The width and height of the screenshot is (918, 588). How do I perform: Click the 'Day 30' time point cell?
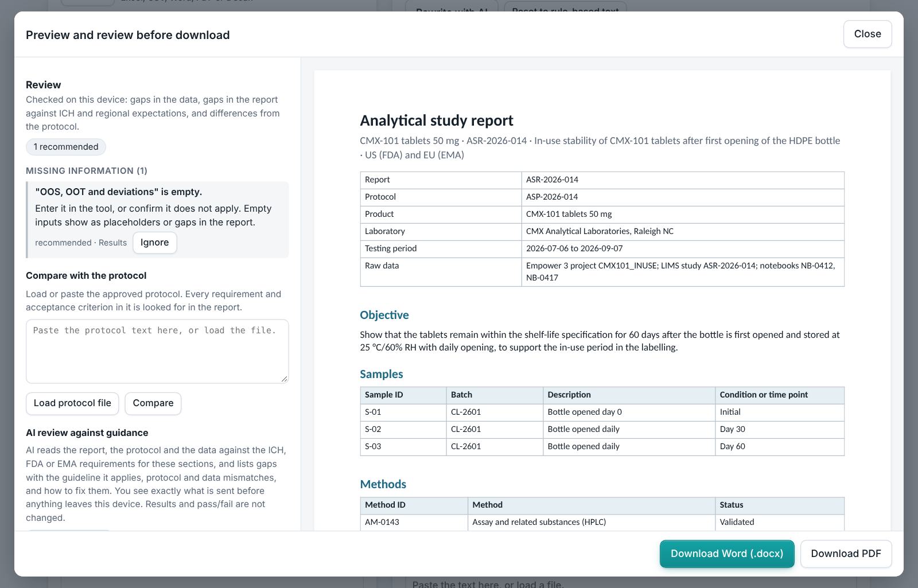coord(780,430)
